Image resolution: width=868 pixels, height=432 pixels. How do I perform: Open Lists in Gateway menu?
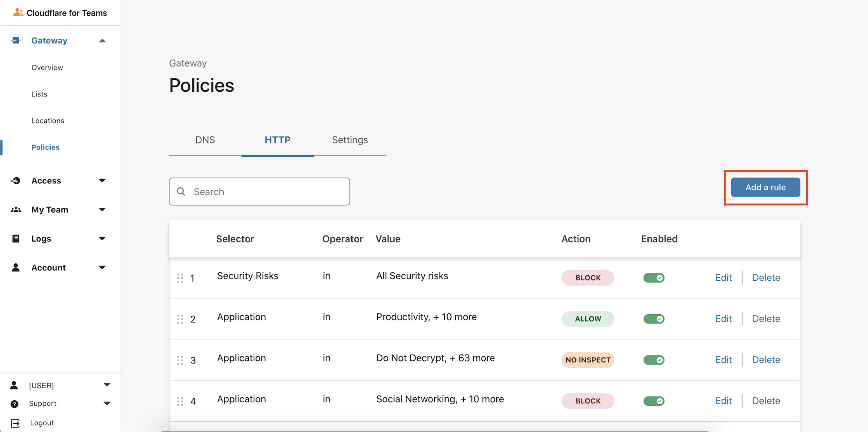40,94
